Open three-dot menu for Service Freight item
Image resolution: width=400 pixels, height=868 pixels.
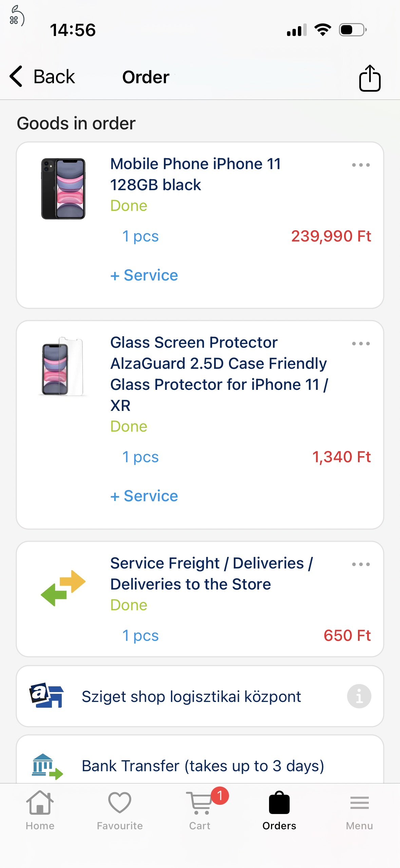click(x=361, y=564)
